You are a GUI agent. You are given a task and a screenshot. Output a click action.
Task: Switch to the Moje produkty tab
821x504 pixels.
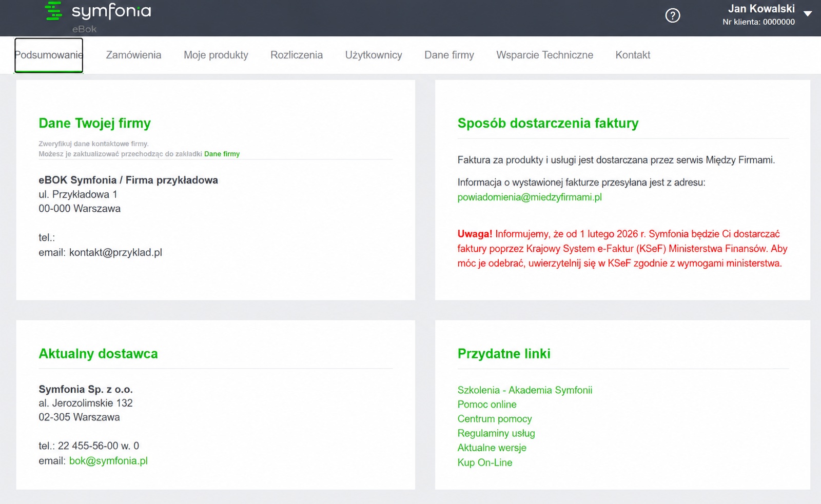click(x=216, y=55)
